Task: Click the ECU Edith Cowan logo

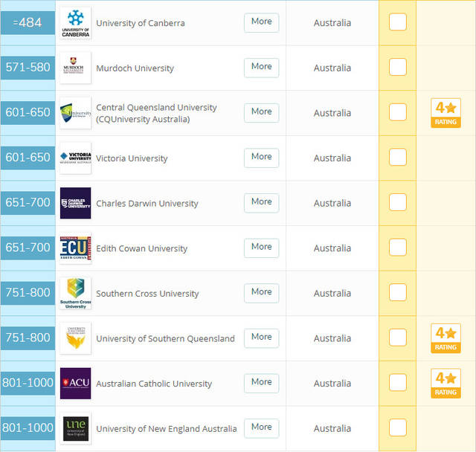Action: point(76,248)
